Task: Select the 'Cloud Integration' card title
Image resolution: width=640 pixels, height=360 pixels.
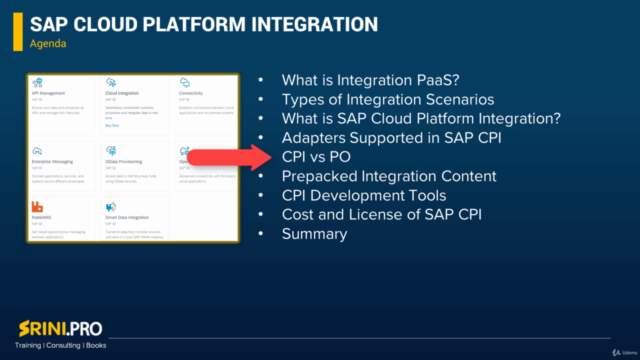Action: (122, 93)
